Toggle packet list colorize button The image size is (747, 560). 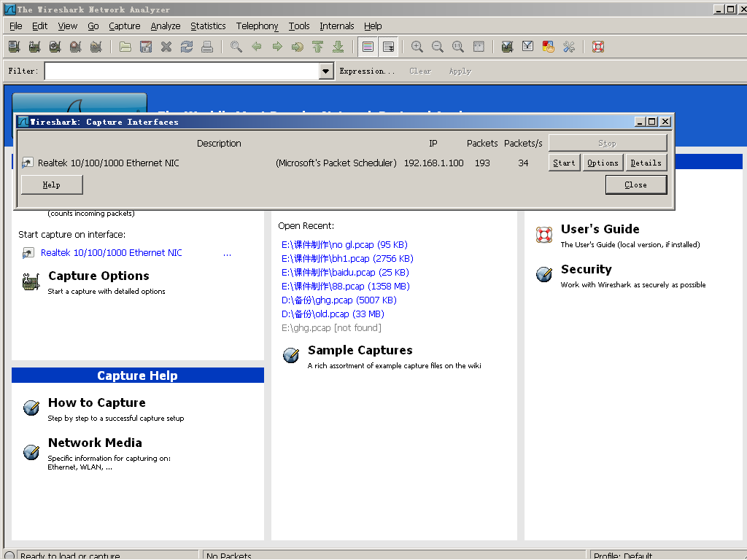click(368, 47)
